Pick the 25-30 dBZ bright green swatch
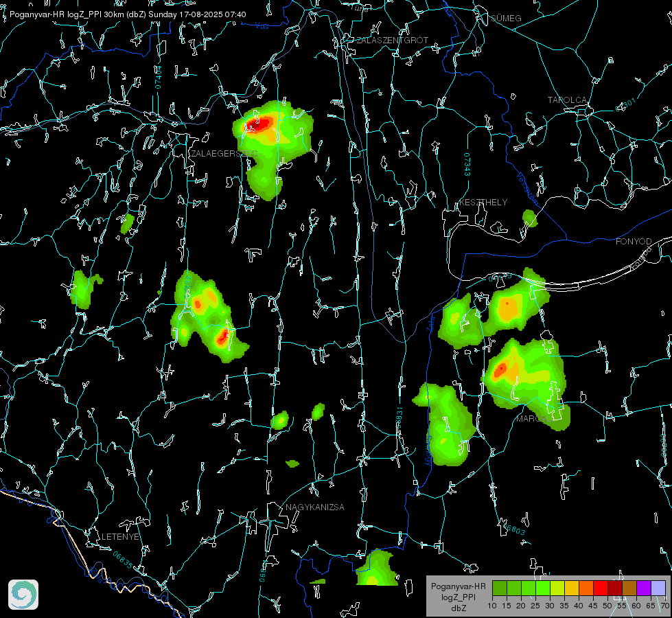The height and width of the screenshot is (618, 672). coord(543,588)
